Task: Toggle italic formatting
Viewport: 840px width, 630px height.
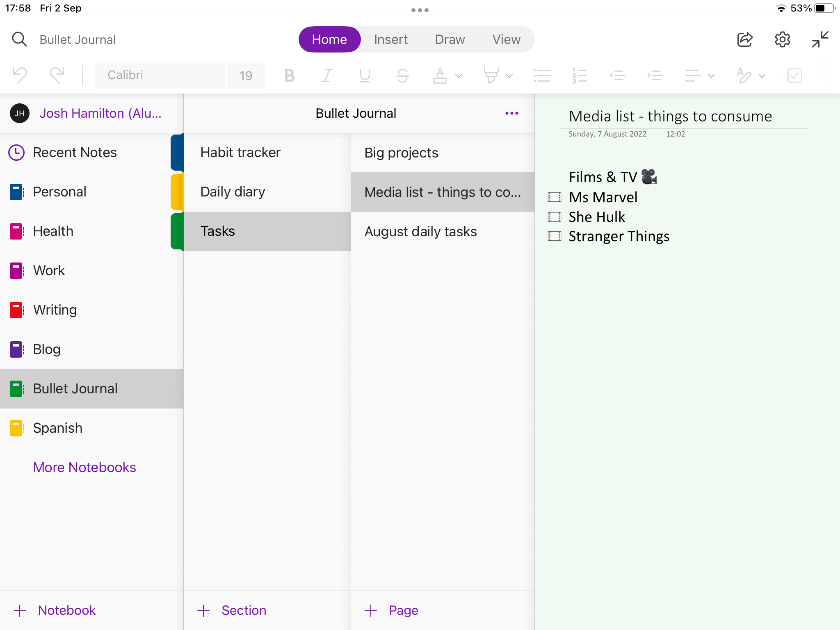Action: tap(326, 75)
